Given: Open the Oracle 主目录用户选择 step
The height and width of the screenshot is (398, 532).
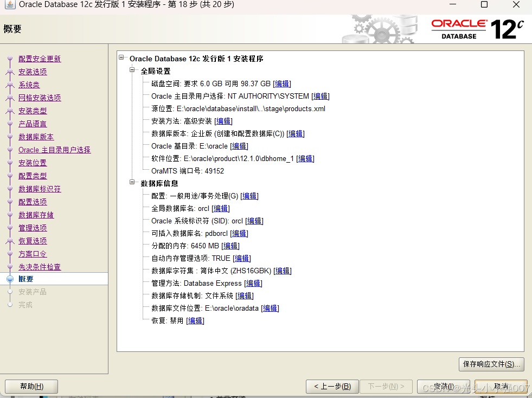Looking at the screenshot, I should [55, 150].
